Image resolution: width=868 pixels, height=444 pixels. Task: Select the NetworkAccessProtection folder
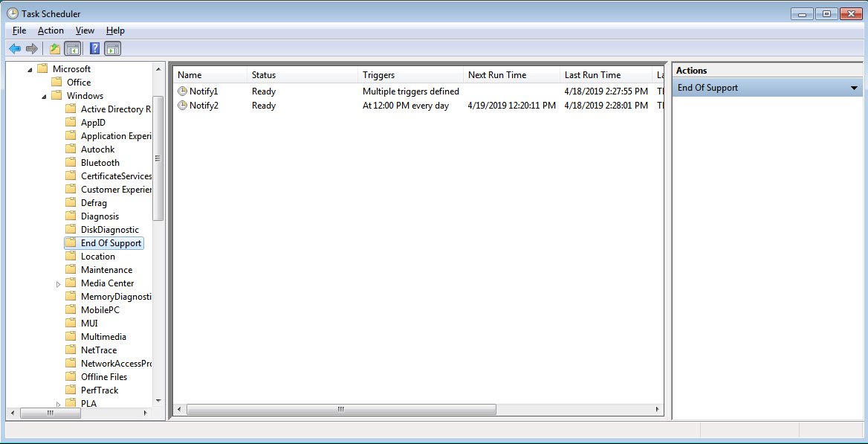click(116, 364)
